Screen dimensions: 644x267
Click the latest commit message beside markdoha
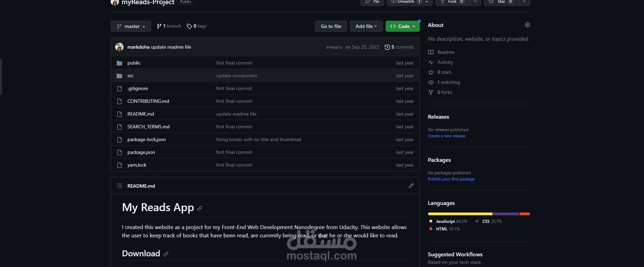coord(171,47)
